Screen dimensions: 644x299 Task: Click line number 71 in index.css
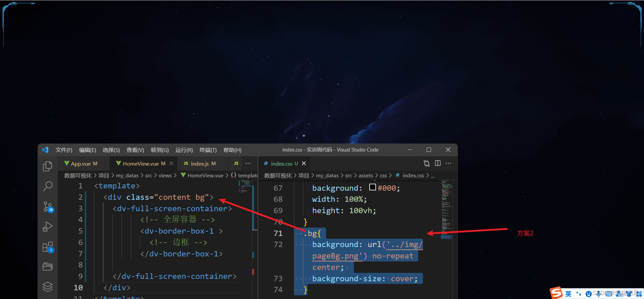[278, 233]
